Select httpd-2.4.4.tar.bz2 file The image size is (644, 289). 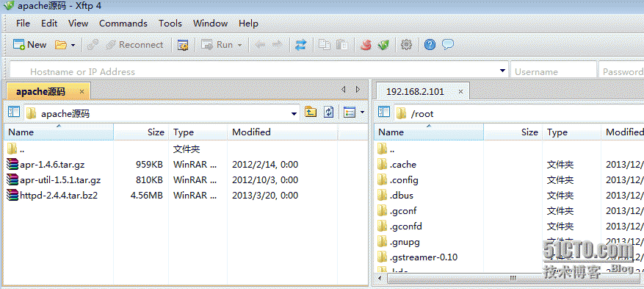(x=52, y=196)
